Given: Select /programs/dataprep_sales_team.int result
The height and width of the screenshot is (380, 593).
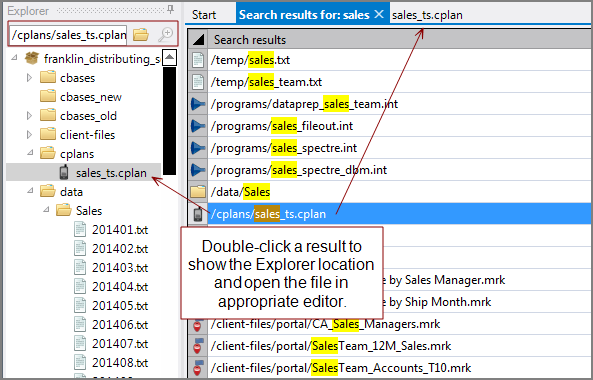Looking at the screenshot, I should point(399,104).
